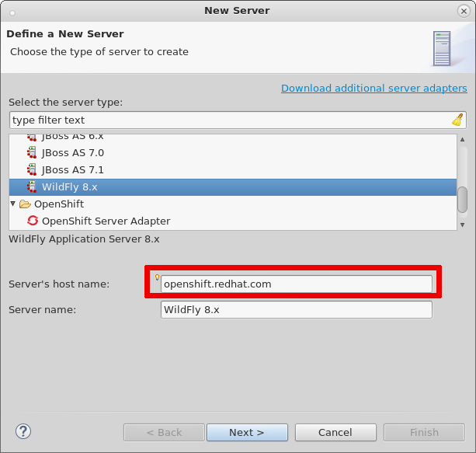Select JBoss AS 7.0 server type
Viewport: 476px width, 453px height.
coord(233,152)
